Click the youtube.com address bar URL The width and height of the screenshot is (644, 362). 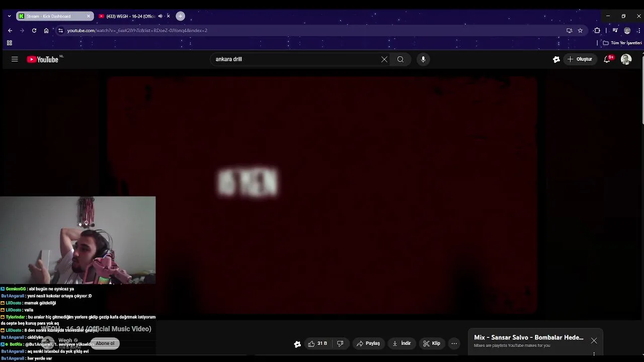pos(137,31)
